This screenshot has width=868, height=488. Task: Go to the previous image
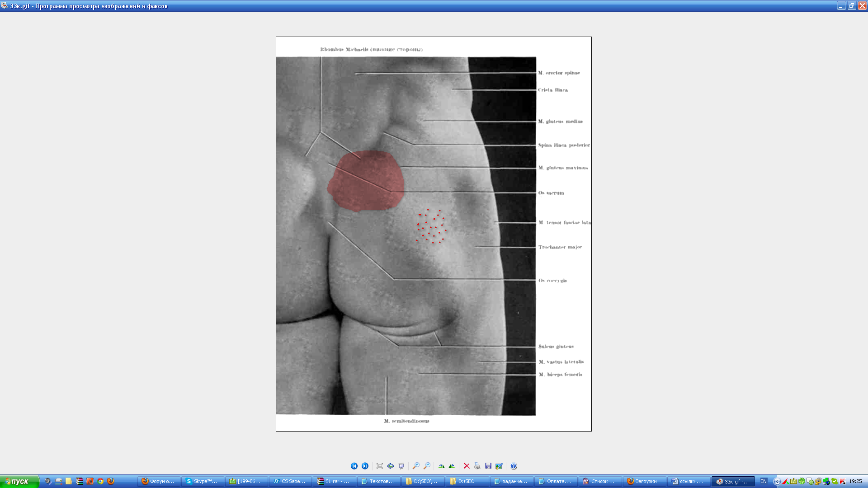pyautogui.click(x=354, y=466)
